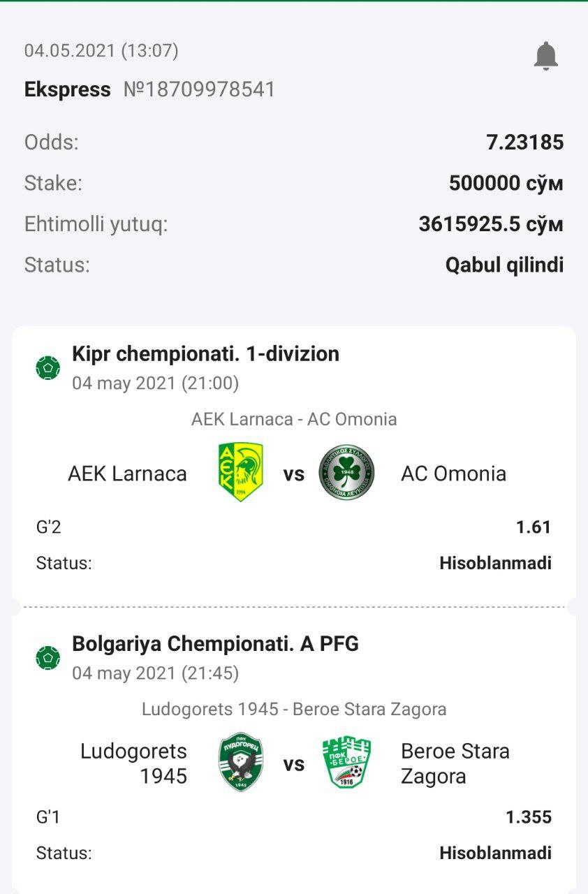Screen dimensions: 588x894
Task: Tap the notification bell icon
Action: point(545,56)
